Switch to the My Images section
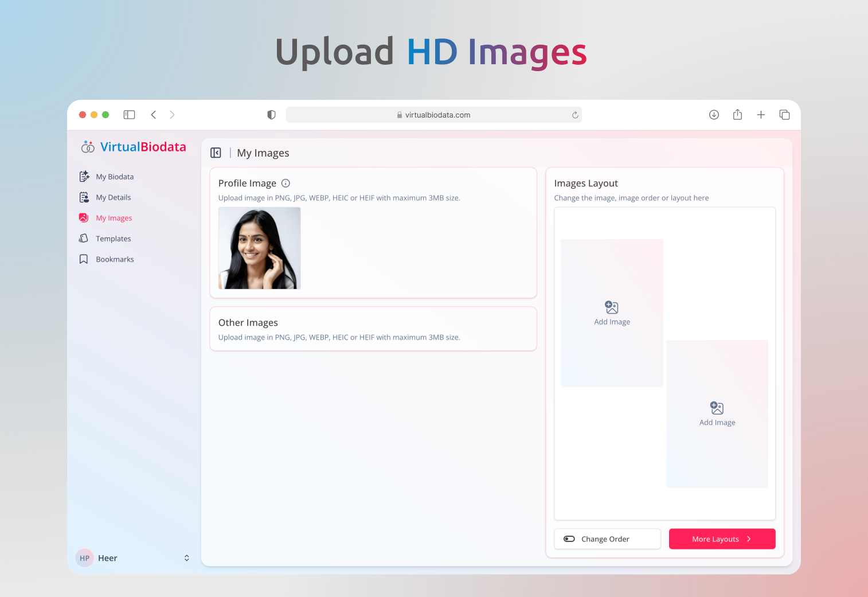Viewport: 868px width, 597px height. (x=114, y=217)
